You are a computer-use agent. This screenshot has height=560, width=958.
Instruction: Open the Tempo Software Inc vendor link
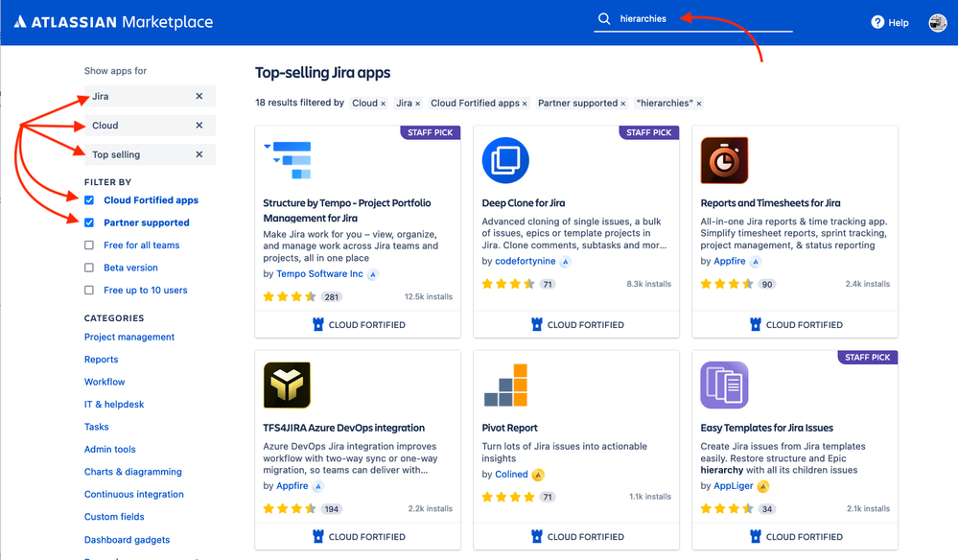pos(319,274)
